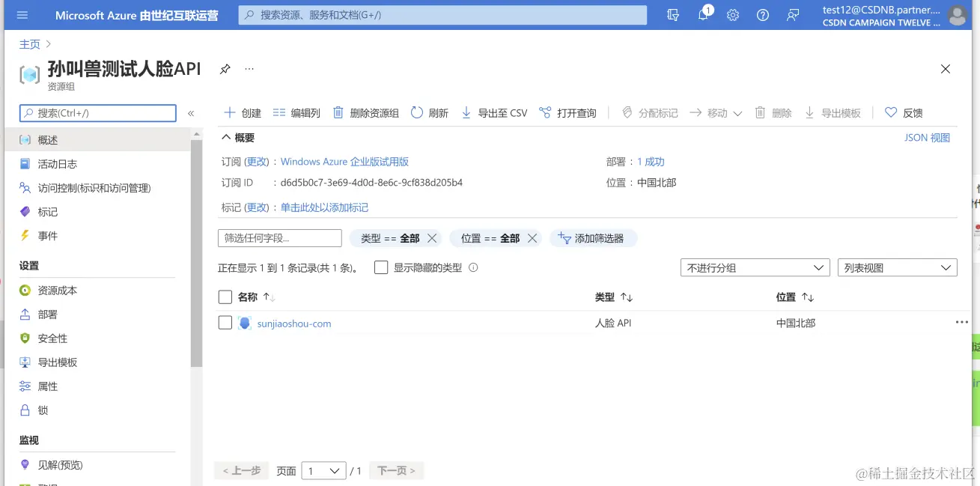
Task: Open sunjiaoshou-com resource link
Action: click(x=294, y=324)
